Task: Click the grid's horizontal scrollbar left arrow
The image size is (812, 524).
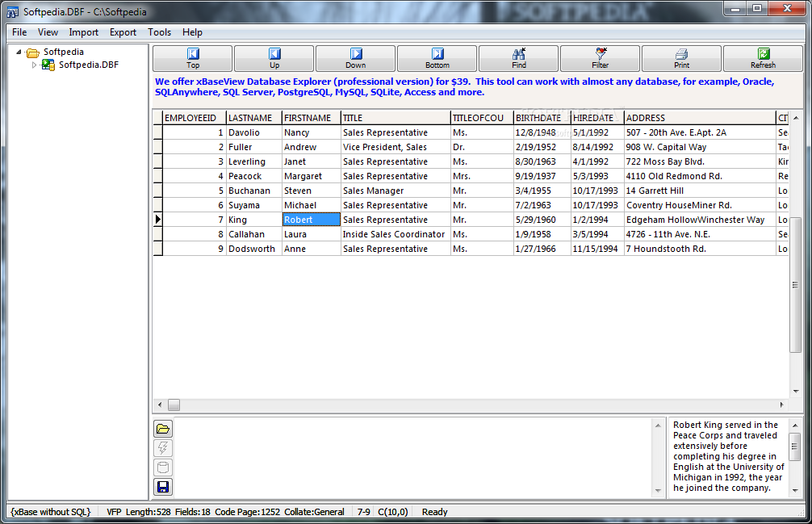Action: pos(160,405)
